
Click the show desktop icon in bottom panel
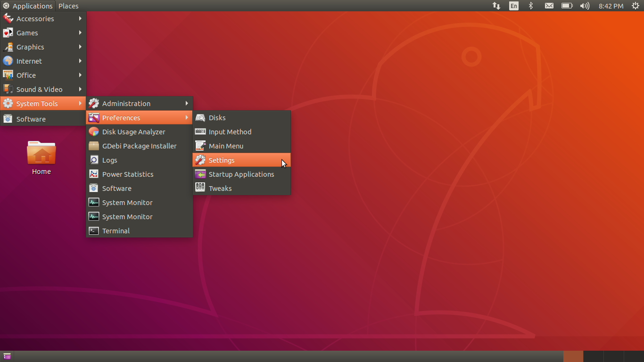point(7,356)
